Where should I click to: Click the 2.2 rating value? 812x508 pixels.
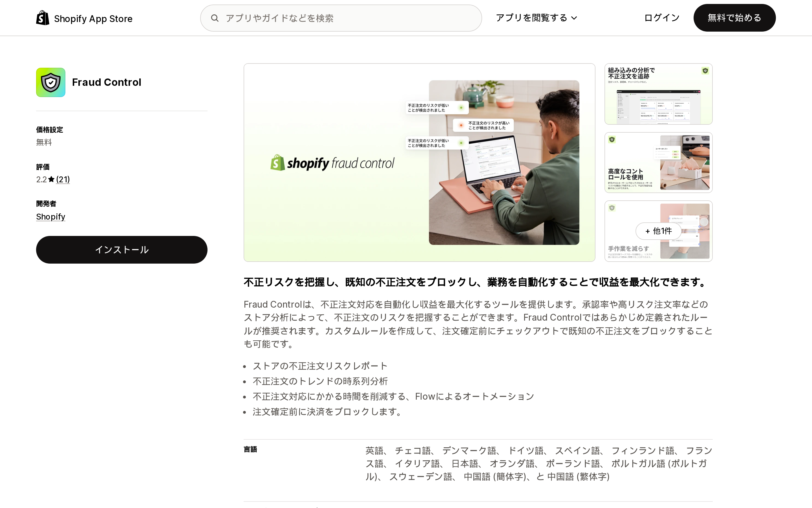pos(42,179)
